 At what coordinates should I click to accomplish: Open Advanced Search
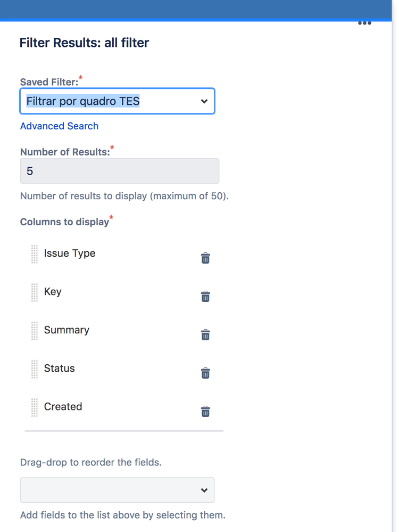tap(59, 126)
